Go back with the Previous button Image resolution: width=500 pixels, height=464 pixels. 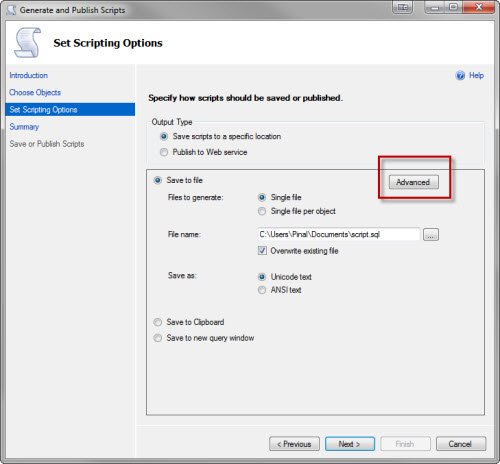point(294,444)
